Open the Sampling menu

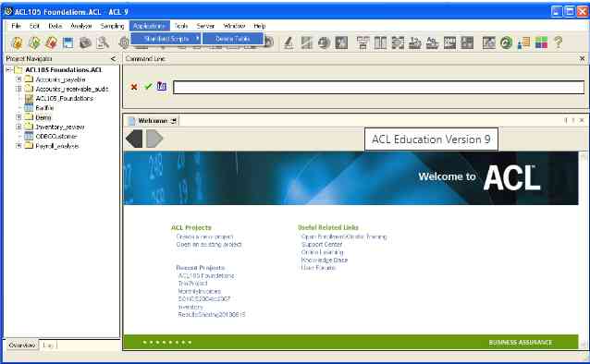point(112,26)
